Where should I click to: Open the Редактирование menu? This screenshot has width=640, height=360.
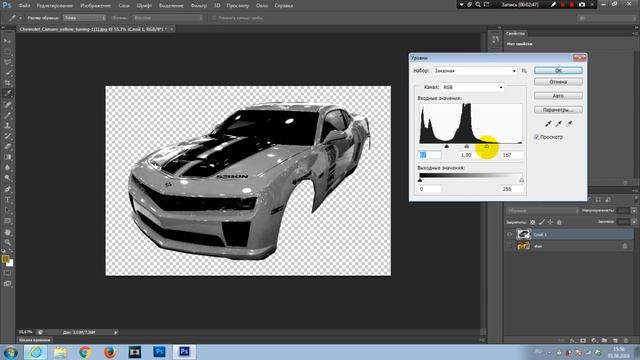[55, 6]
